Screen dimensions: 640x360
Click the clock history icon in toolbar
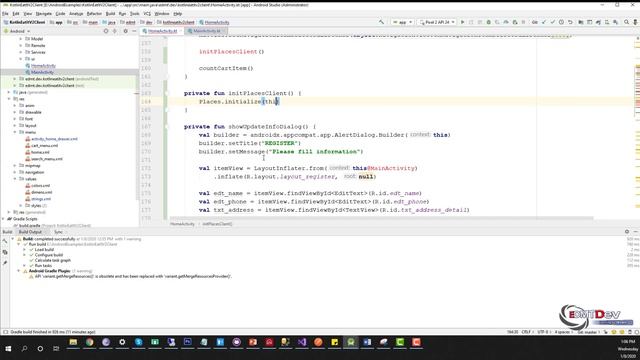561,22
